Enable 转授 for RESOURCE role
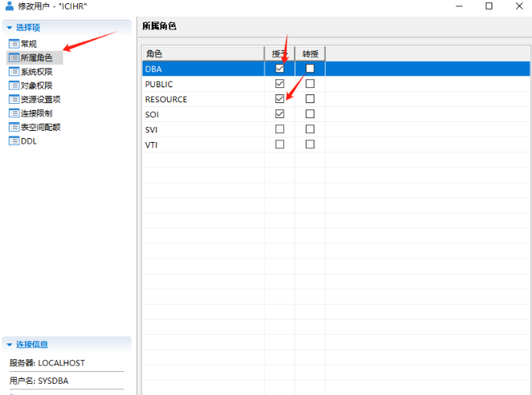Screen dimensions: 532x395 tap(310, 98)
